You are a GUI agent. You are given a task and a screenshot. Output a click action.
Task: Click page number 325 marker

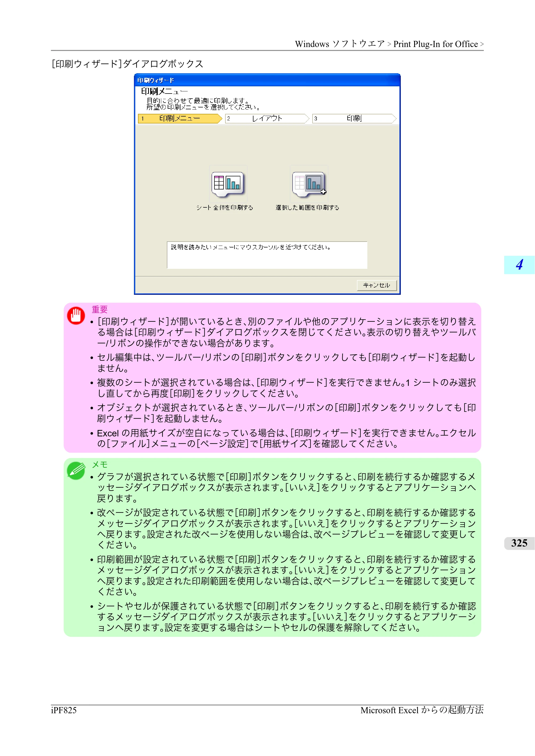coord(519,543)
